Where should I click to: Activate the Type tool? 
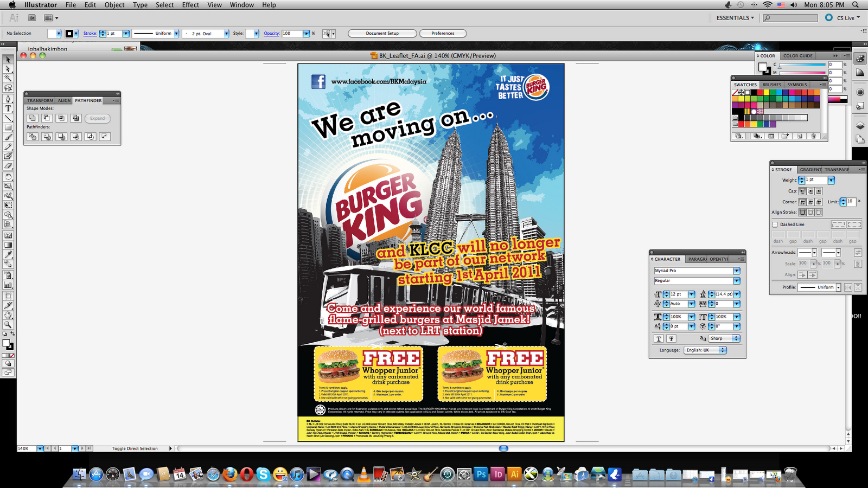coord(8,108)
